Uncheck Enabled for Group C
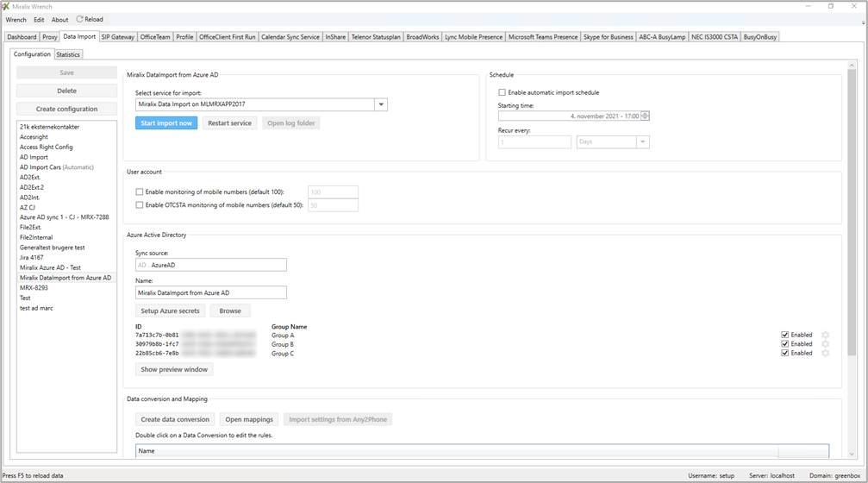This screenshot has height=483, width=868. point(784,353)
